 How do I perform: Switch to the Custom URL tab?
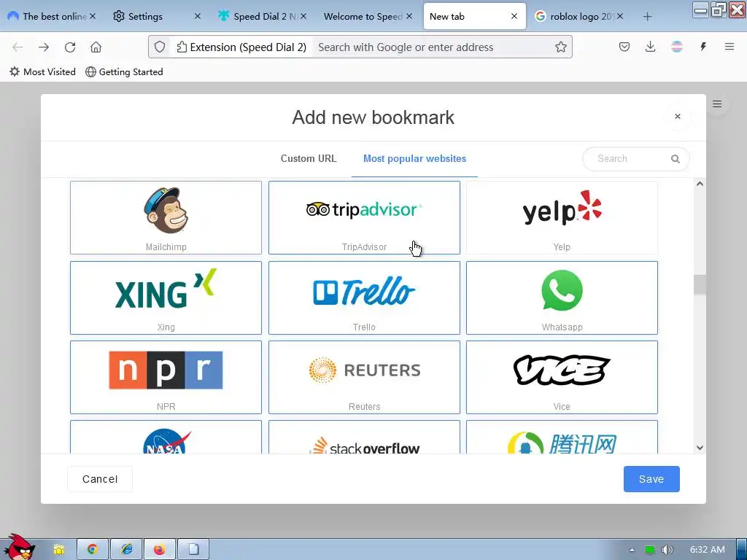[309, 158]
